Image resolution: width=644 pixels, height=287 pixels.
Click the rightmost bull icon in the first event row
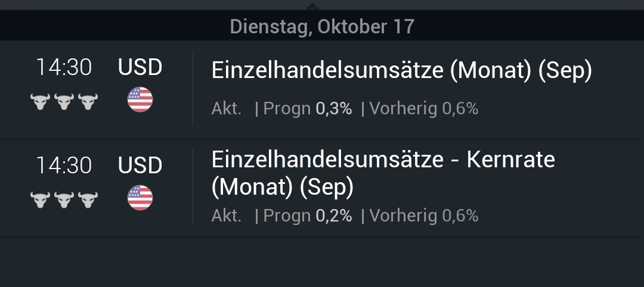[x=88, y=101]
